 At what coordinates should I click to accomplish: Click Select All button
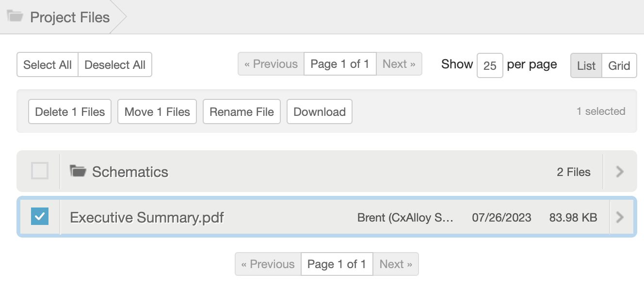point(48,64)
